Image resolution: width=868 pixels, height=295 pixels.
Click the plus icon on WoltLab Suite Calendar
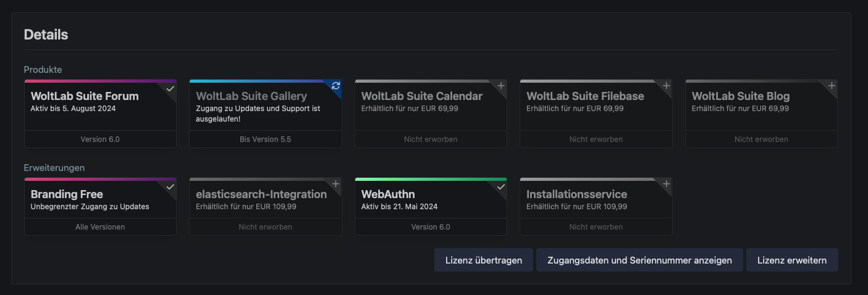501,86
